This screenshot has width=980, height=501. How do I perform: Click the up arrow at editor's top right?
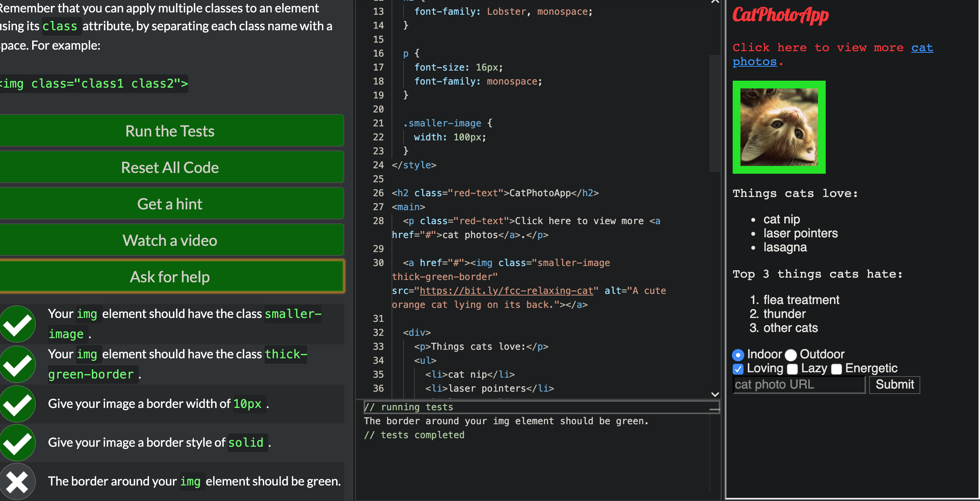point(715,2)
